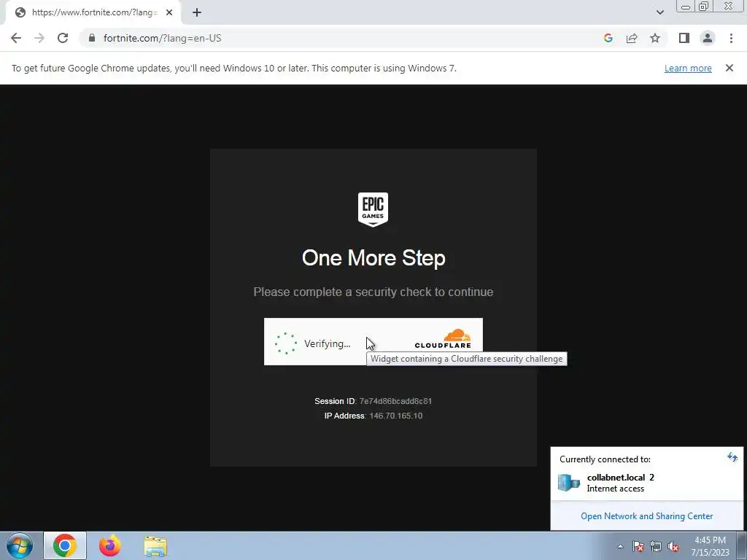Viewport: 747px width, 560px height.
Task: Launch Firefox from the taskbar
Action: tap(110, 545)
